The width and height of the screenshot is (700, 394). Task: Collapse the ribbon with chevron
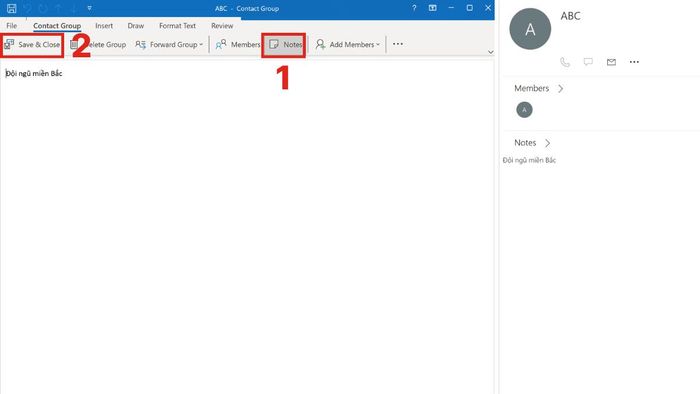click(491, 52)
